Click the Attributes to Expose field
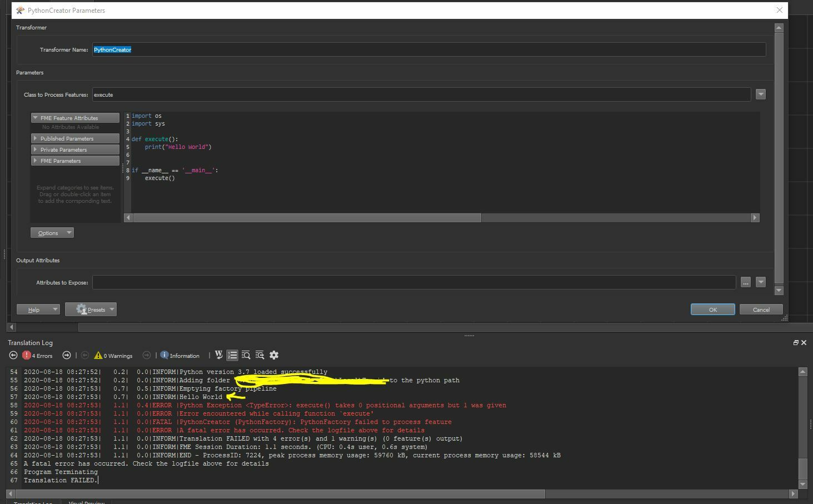 (x=414, y=282)
